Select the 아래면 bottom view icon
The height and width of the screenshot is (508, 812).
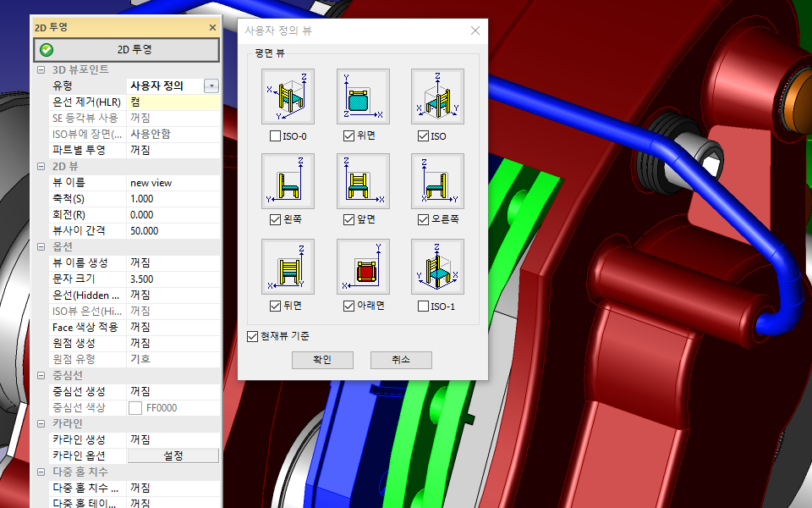pos(363,266)
